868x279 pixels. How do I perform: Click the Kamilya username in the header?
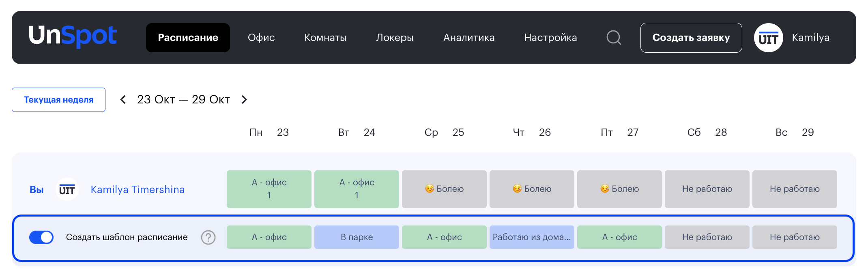point(810,38)
